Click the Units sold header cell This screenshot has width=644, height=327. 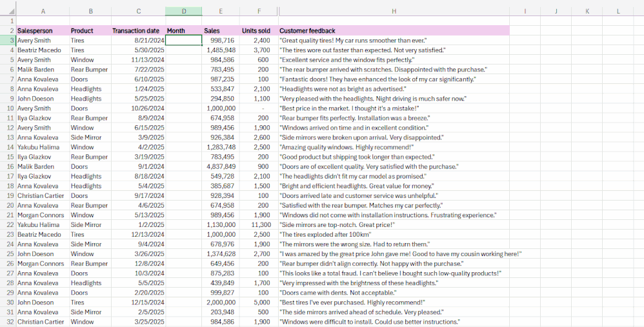[259, 31]
